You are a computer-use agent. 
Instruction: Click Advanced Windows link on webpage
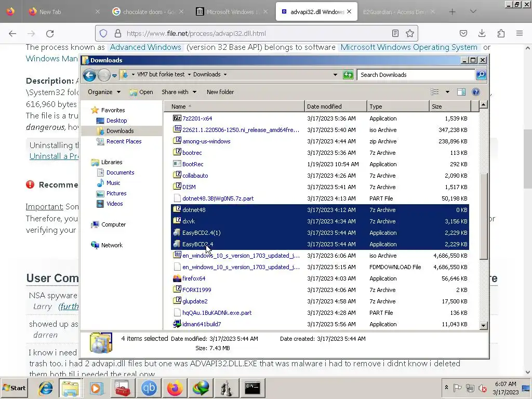(x=145, y=47)
